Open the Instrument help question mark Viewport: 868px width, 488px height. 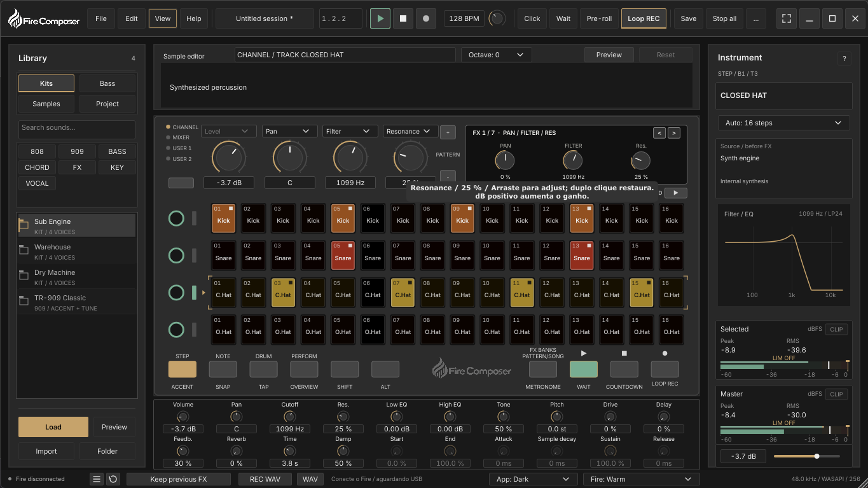tap(844, 59)
